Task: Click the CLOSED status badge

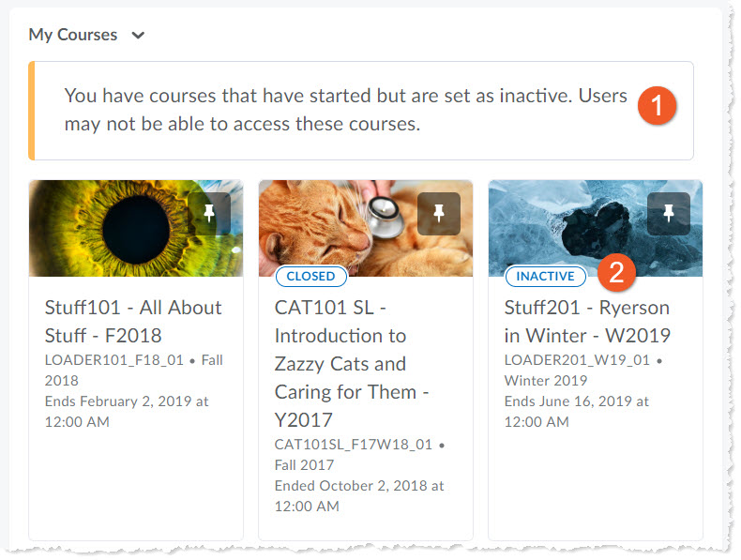Action: point(310,276)
